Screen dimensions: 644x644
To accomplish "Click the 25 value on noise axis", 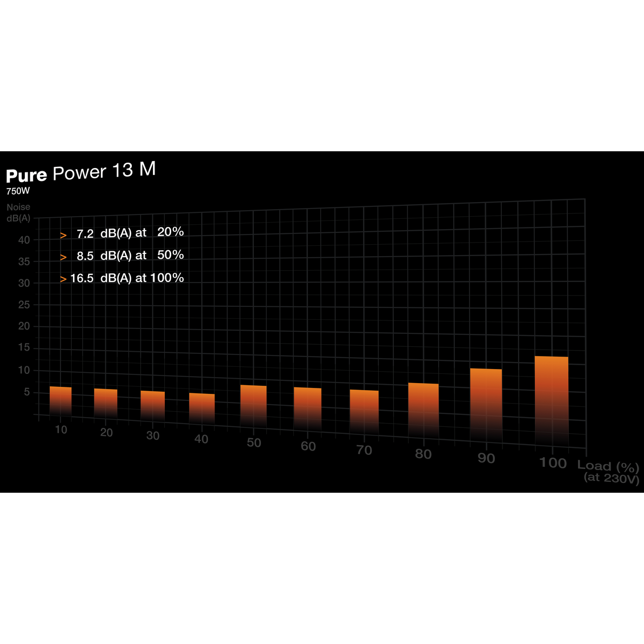I will click(x=24, y=305).
